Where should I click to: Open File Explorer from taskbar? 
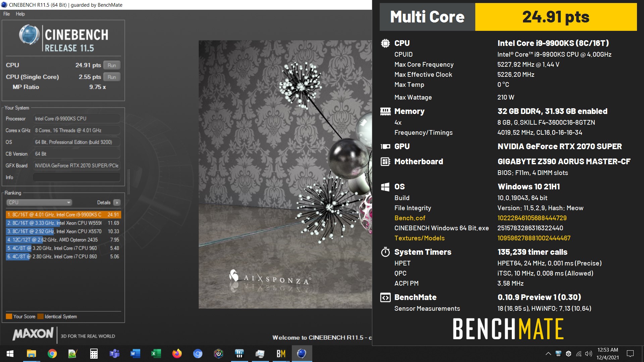coord(32,354)
